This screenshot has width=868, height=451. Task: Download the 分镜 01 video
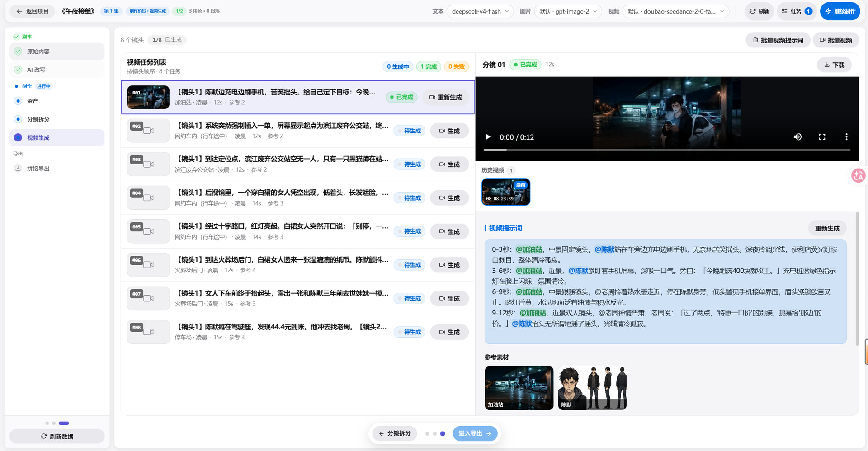click(x=834, y=65)
